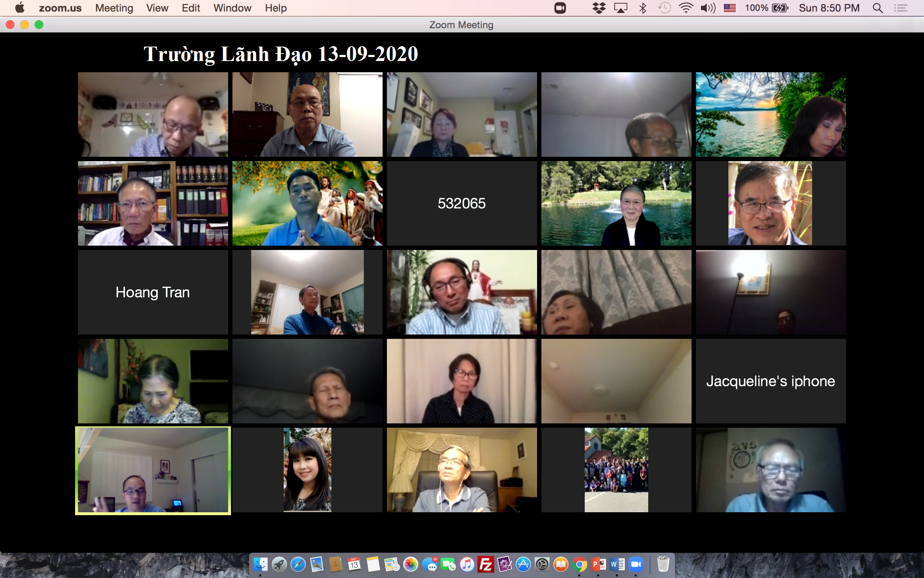Open the Help menu
Viewport: 924px width, 578px height.
276,8
